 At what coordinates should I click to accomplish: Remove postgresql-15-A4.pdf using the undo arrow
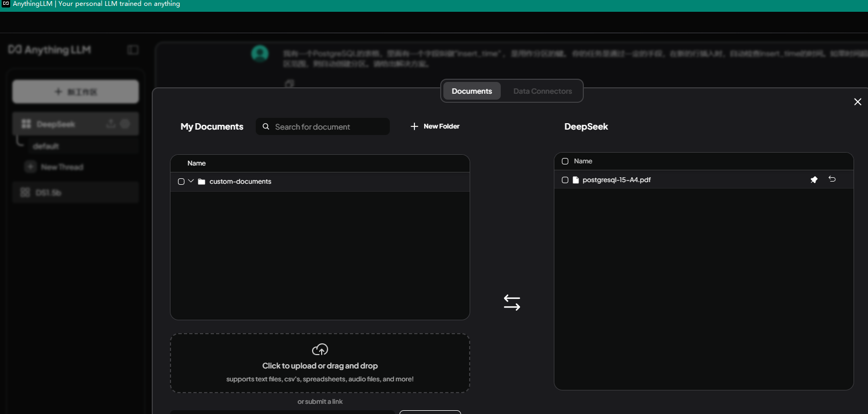click(x=832, y=179)
